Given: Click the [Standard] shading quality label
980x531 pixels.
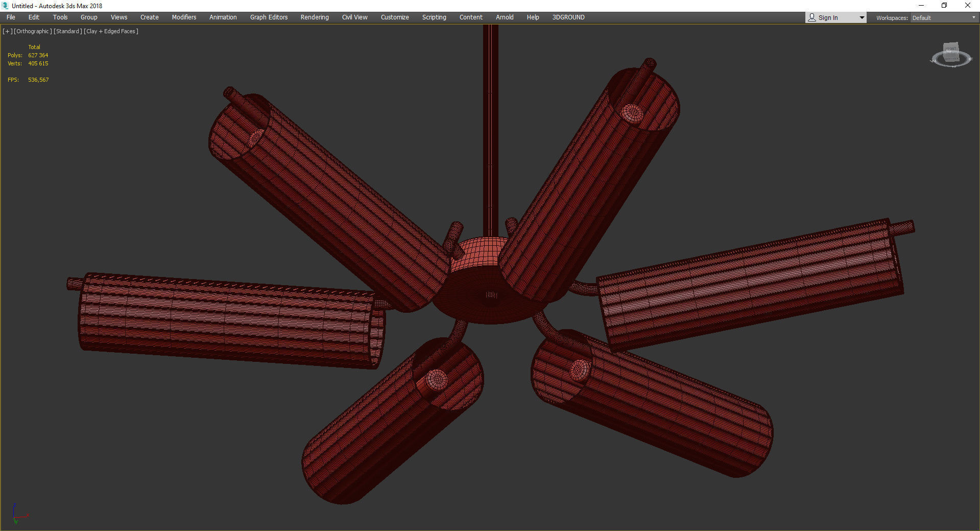Looking at the screenshot, I should coord(68,31).
